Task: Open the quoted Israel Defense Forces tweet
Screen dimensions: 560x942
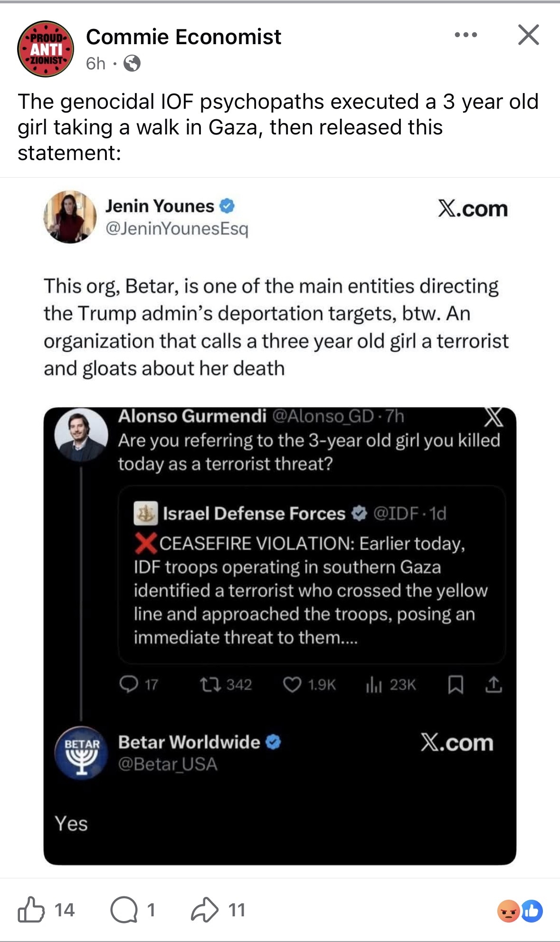Action: [311, 575]
